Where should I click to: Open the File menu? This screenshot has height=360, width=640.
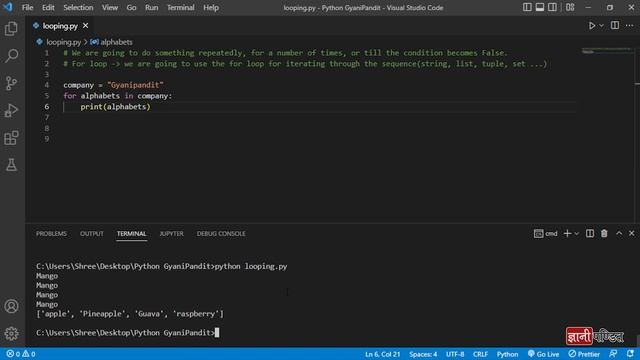tap(27, 7)
